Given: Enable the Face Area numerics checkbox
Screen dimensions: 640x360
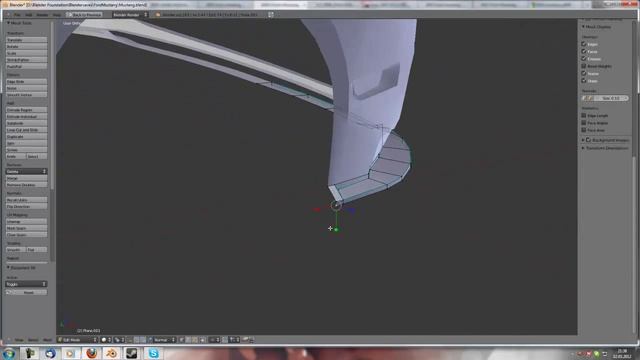Looking at the screenshot, I should coord(584,130).
